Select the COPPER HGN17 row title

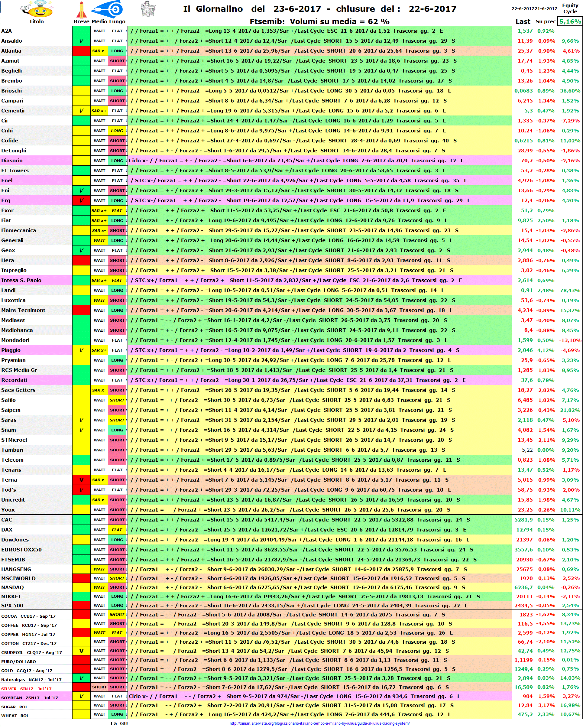[28, 635]
